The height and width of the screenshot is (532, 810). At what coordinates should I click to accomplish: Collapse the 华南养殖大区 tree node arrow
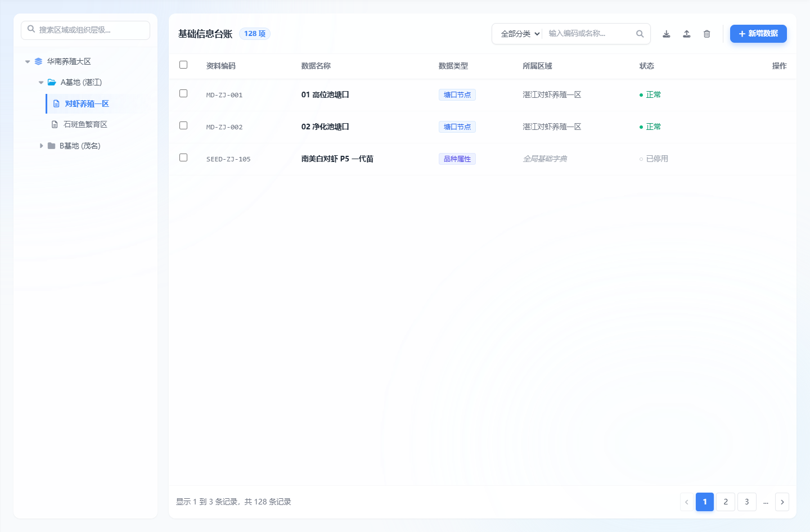[28, 61]
